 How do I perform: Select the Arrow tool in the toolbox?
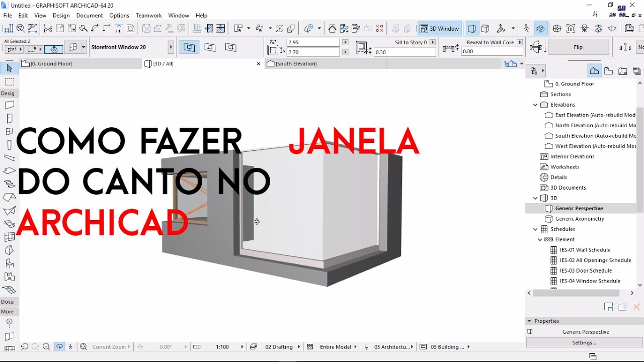click(x=9, y=69)
